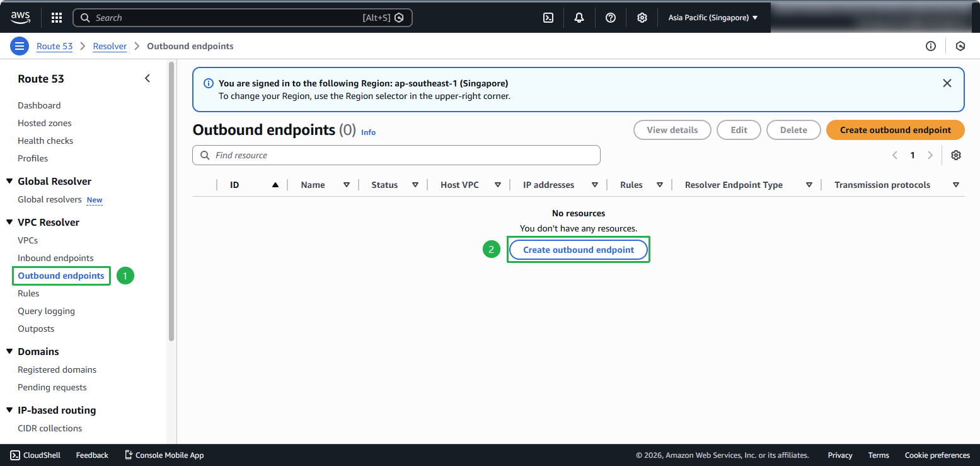The image size is (980, 466).
Task: Collapse the IP-based routing section
Action: 9,411
